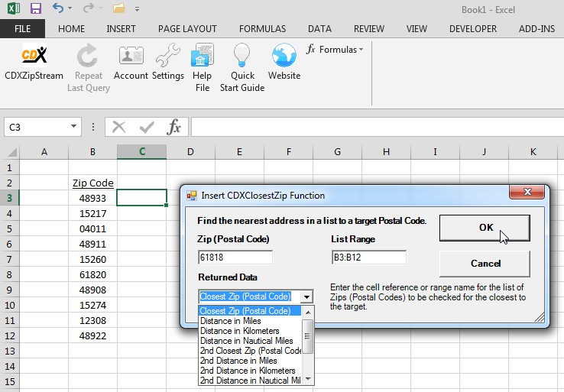This screenshot has height=392, width=564.
Task: Click the Repeat Last Query icon
Action: [87, 55]
